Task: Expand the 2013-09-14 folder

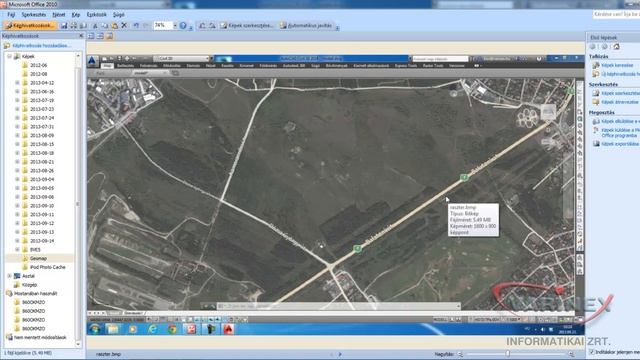Action: pos(17,241)
